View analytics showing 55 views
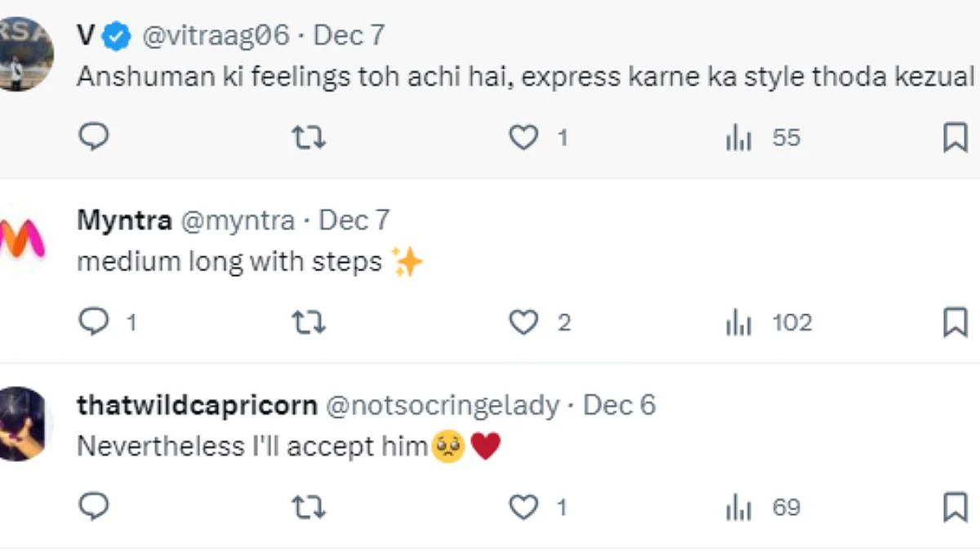 (763, 138)
